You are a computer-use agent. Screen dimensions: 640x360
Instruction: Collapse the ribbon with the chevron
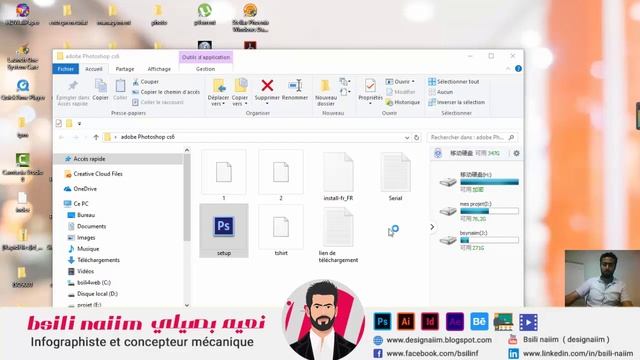(x=508, y=69)
